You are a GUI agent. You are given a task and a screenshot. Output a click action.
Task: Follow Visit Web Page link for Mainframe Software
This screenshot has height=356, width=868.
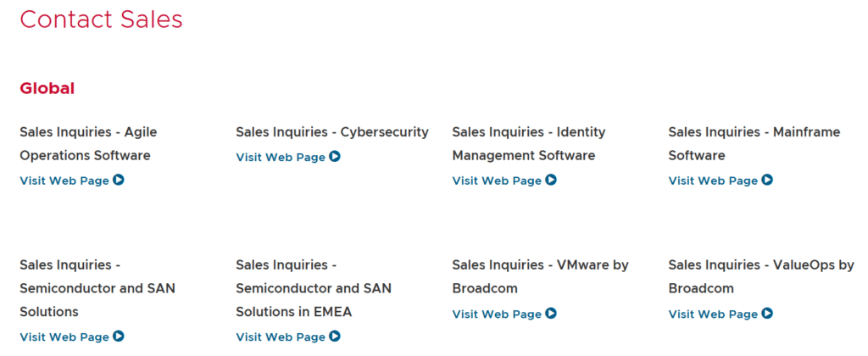tap(713, 181)
